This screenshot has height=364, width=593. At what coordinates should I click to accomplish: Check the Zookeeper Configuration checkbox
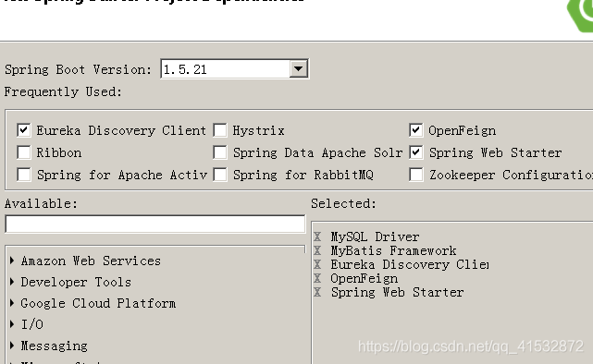[x=416, y=175]
